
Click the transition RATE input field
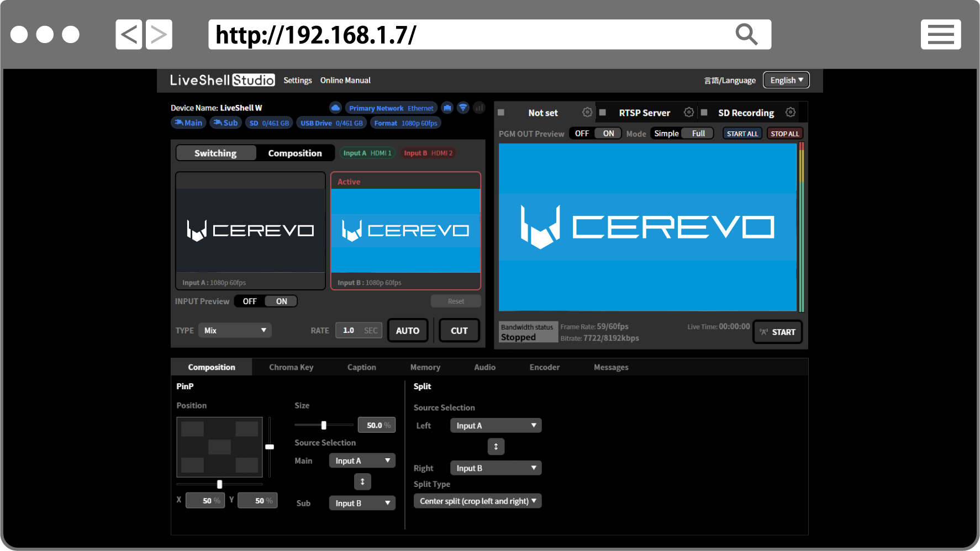(359, 330)
